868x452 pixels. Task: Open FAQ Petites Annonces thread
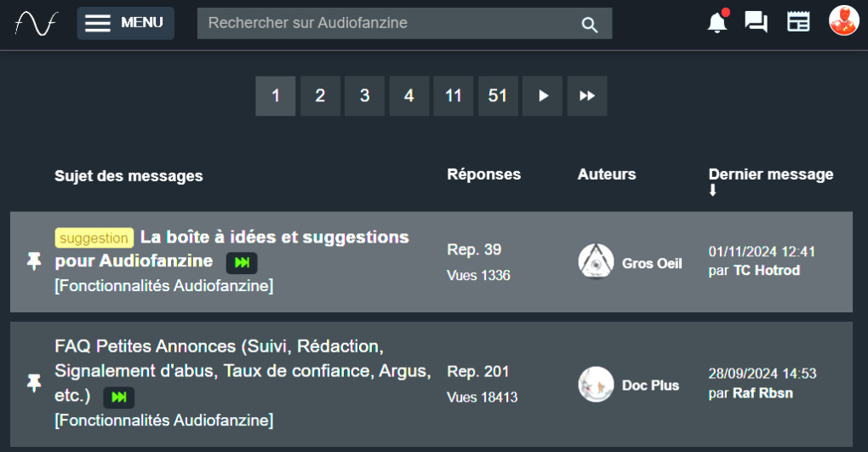click(243, 370)
